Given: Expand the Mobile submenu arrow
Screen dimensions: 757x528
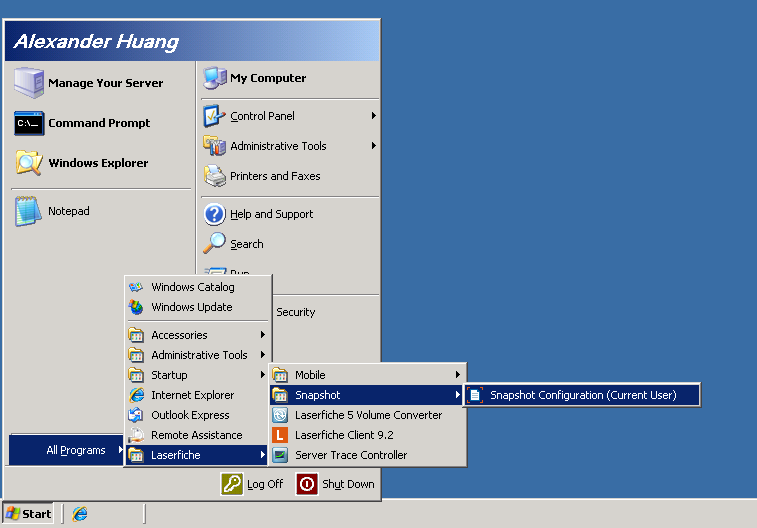Looking at the screenshot, I should [x=457, y=375].
